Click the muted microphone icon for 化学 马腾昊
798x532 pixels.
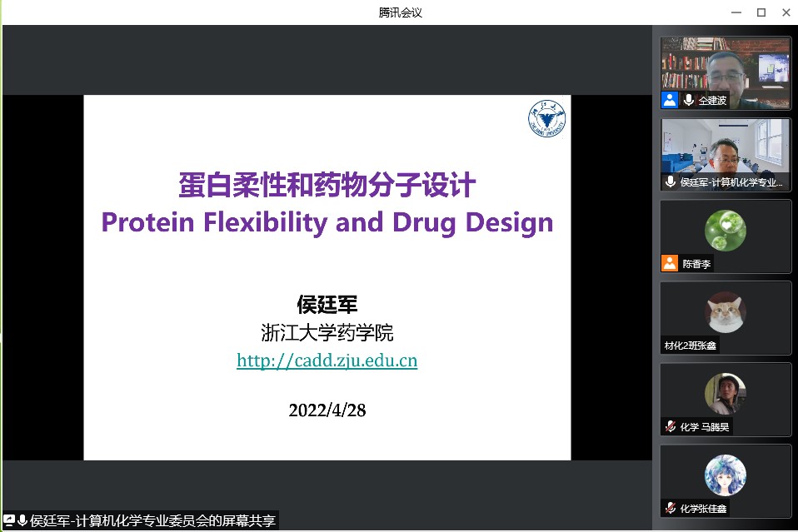click(x=670, y=427)
